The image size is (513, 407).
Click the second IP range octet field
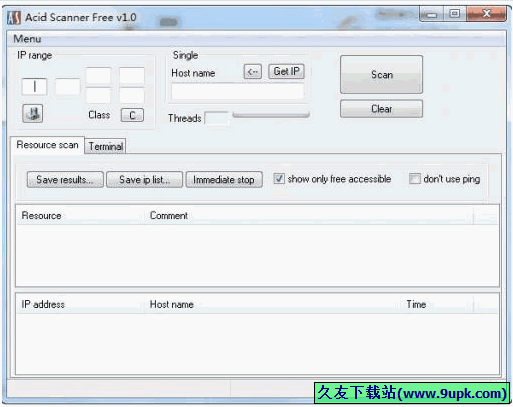tap(68, 87)
